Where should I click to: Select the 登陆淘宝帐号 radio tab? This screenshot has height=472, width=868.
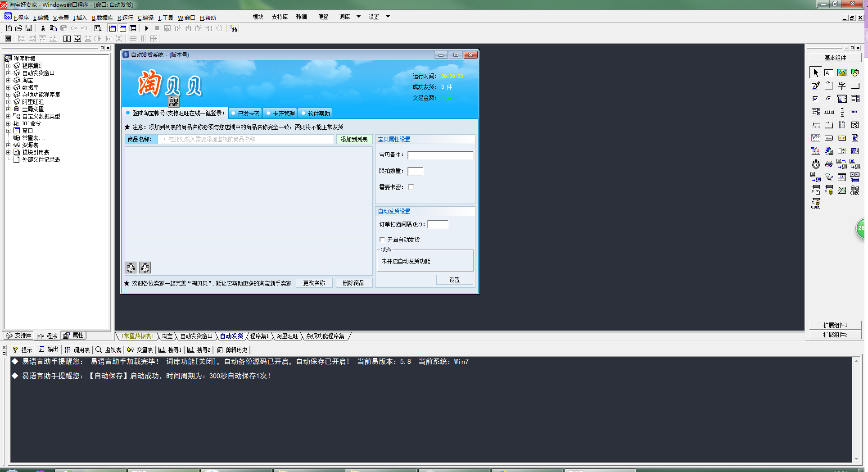175,113
